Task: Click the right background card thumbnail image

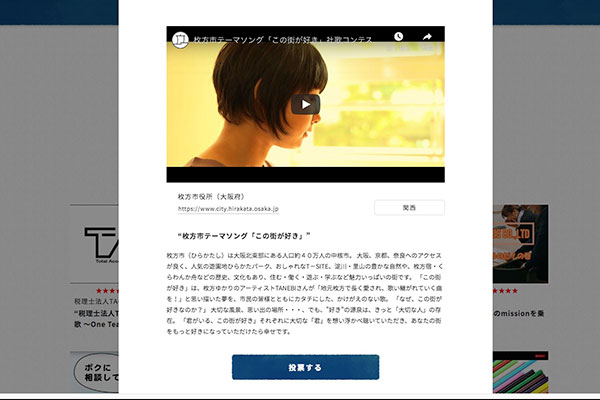Action: tap(520, 245)
